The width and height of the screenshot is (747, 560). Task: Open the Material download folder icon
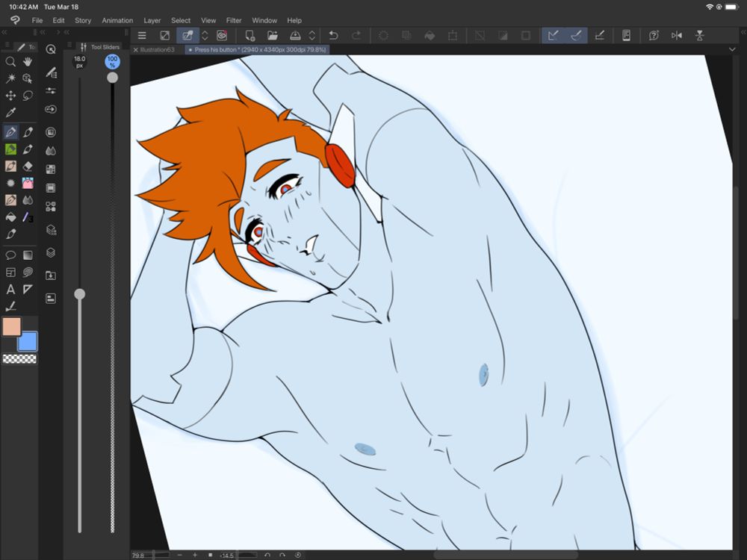click(51, 276)
